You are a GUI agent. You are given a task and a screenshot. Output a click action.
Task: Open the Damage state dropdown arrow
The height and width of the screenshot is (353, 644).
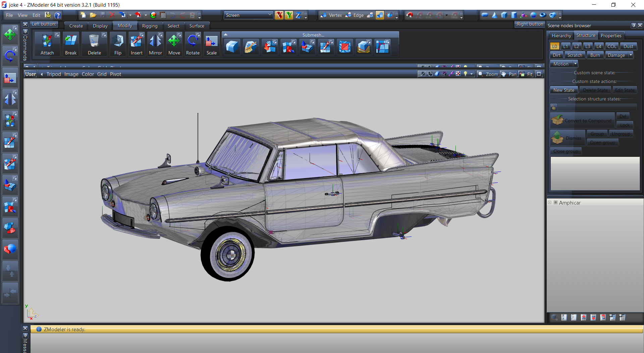click(x=631, y=55)
